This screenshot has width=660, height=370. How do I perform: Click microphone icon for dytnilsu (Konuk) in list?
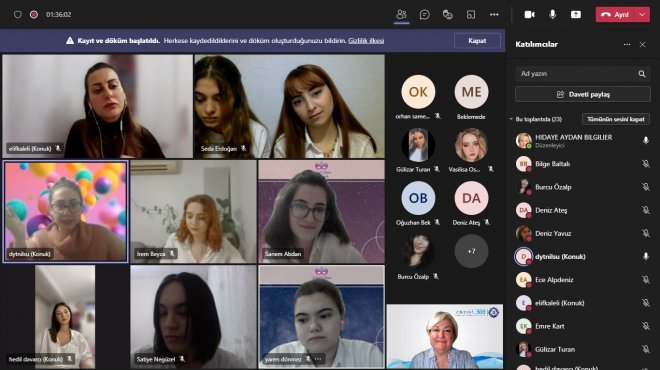pyautogui.click(x=646, y=256)
